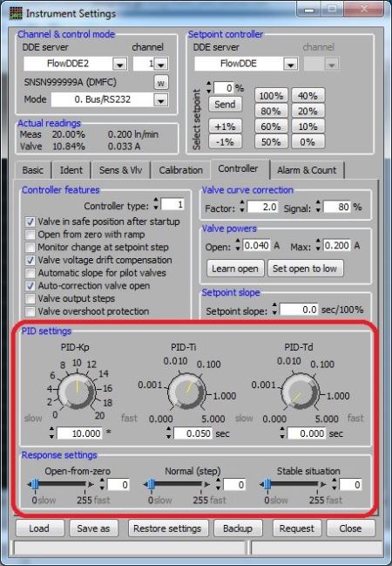The image size is (392, 566).
Task: Set setpoint to 10%
Action: coord(308,126)
